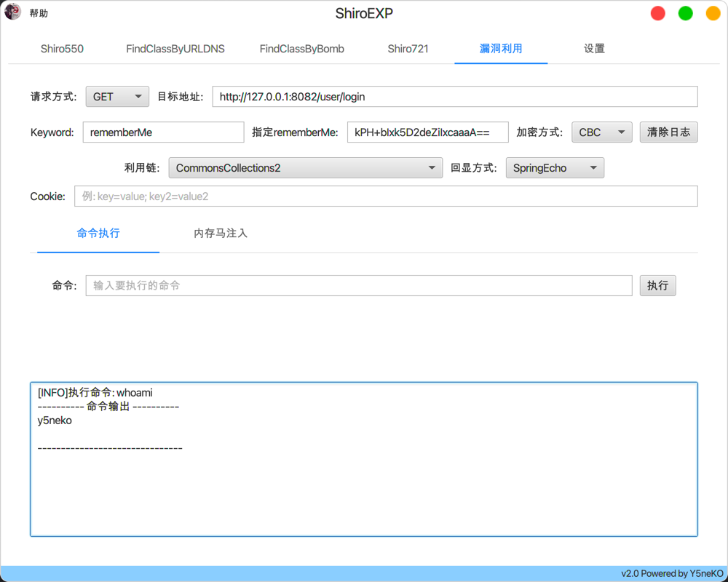Click the ShiroEXP avatar logo icon

click(12, 12)
